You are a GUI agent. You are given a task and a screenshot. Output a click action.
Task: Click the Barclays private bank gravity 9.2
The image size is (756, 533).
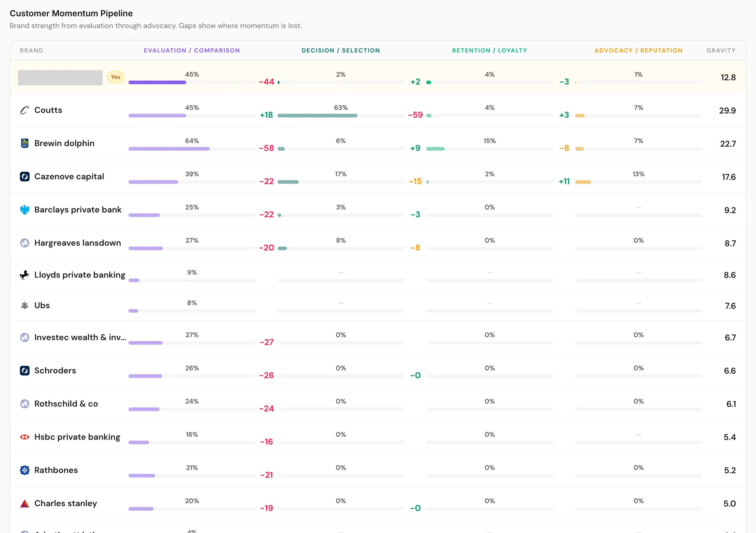[x=730, y=210]
